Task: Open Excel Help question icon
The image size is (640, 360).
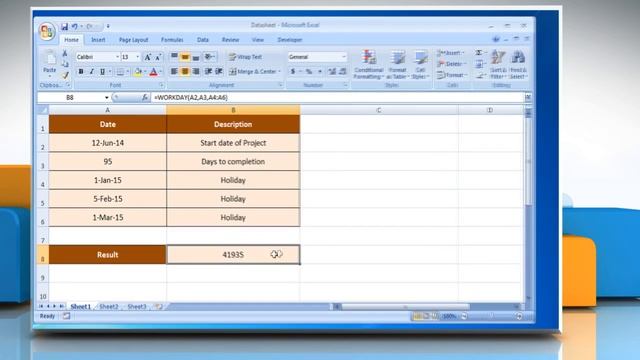Action: coord(496,39)
